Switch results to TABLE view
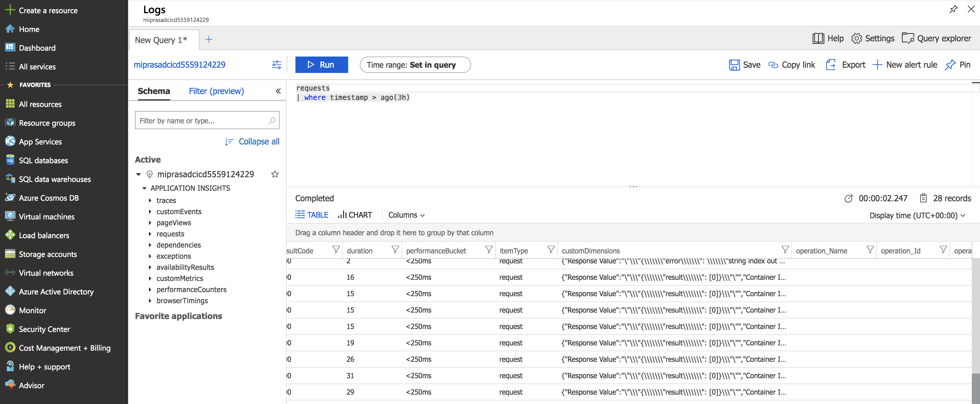The height and width of the screenshot is (404, 980). (x=312, y=215)
